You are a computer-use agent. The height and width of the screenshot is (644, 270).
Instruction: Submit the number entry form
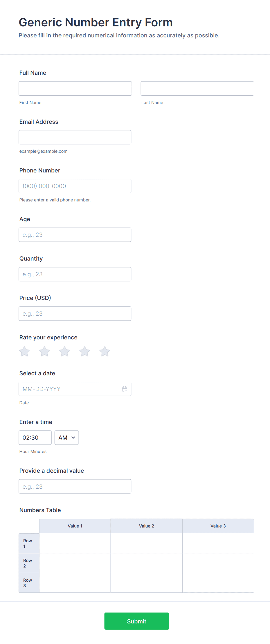point(137,621)
